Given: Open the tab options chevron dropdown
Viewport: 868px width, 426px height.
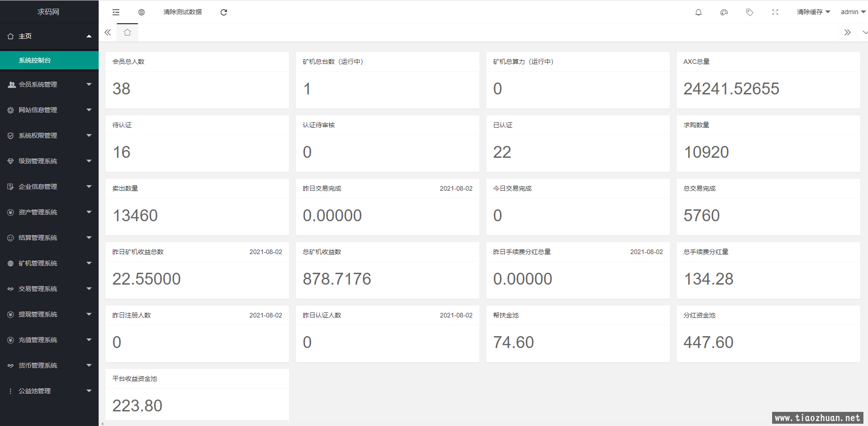Looking at the screenshot, I should (864, 32).
